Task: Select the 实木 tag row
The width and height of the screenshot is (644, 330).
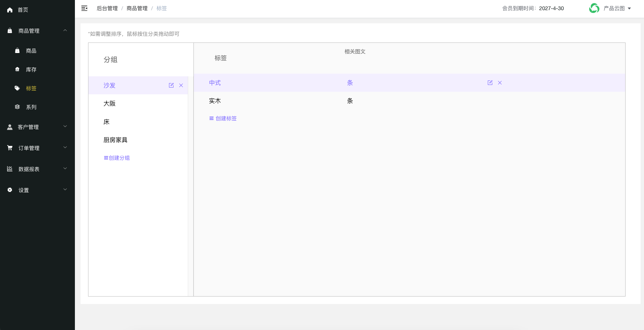Action: (410, 101)
